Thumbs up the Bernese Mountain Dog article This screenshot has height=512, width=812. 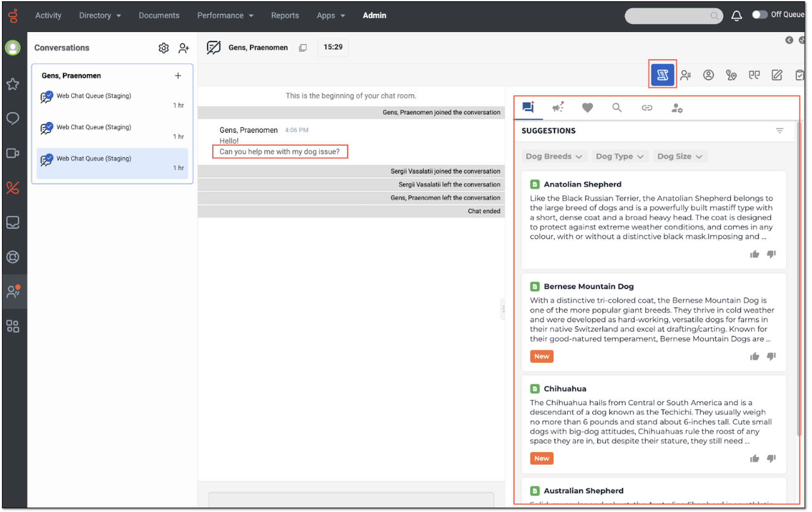(x=755, y=357)
